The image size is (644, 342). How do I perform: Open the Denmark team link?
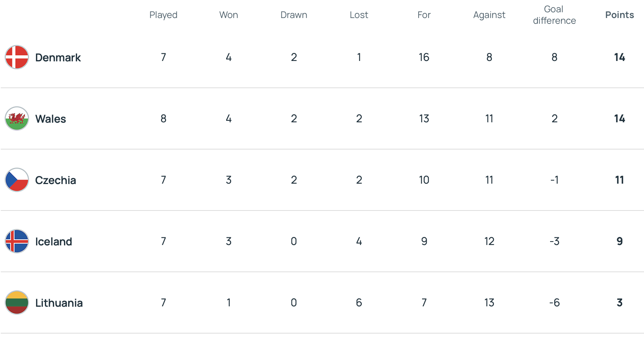[58, 58]
